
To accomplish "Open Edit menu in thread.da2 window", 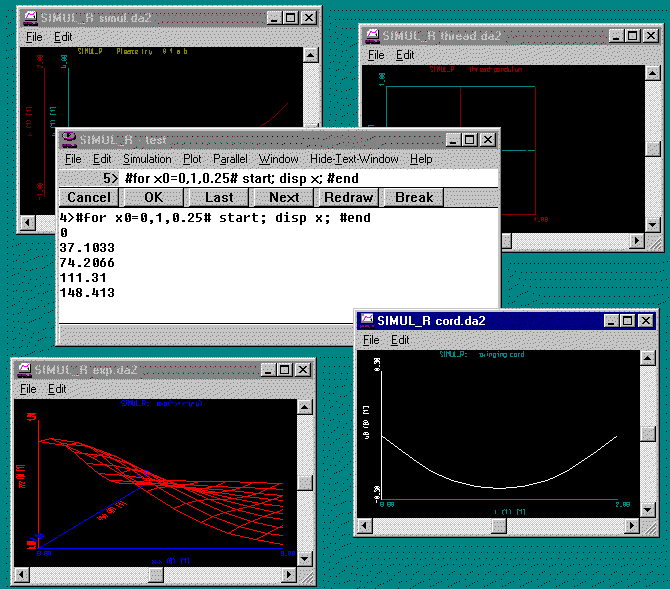I will 405,55.
